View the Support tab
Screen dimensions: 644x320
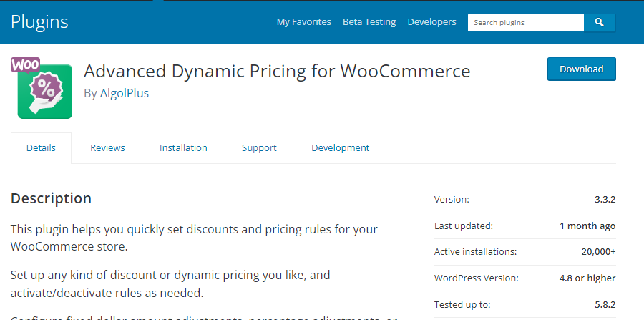point(259,148)
